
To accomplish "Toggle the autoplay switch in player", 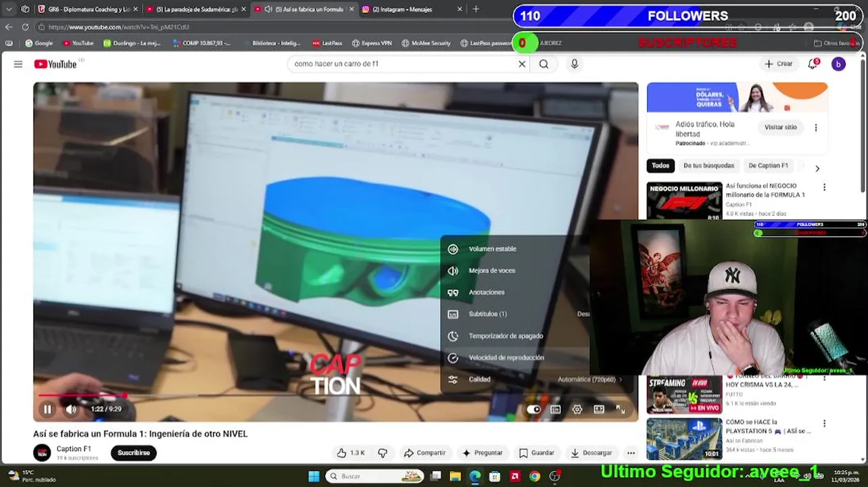I will [x=534, y=409].
